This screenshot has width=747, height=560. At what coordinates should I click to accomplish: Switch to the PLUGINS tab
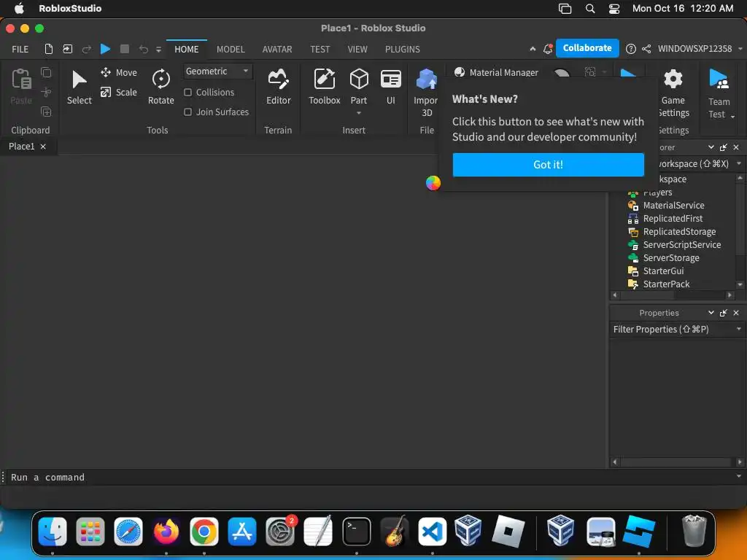coord(403,49)
